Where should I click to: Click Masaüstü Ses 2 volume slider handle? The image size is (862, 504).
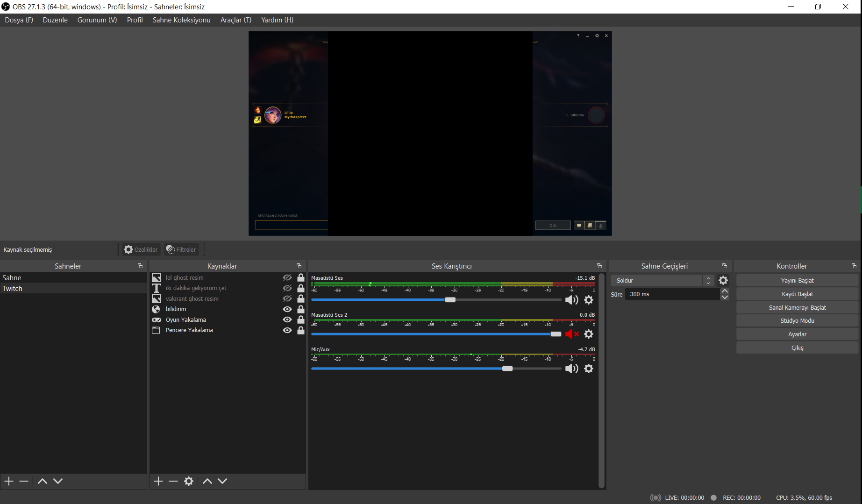click(x=556, y=334)
